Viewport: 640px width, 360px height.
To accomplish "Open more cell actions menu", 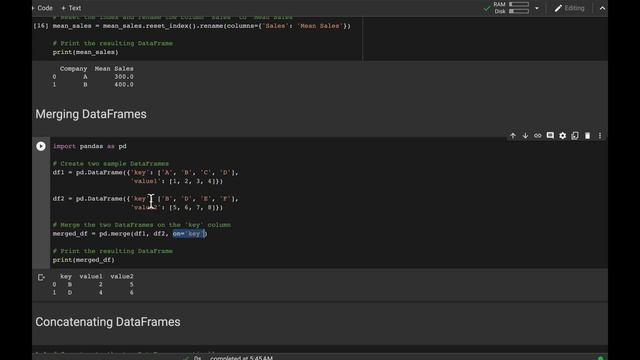I will pos(600,136).
